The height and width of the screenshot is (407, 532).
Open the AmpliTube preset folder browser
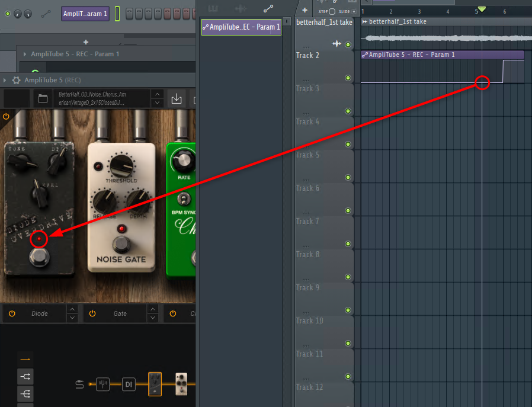42,98
